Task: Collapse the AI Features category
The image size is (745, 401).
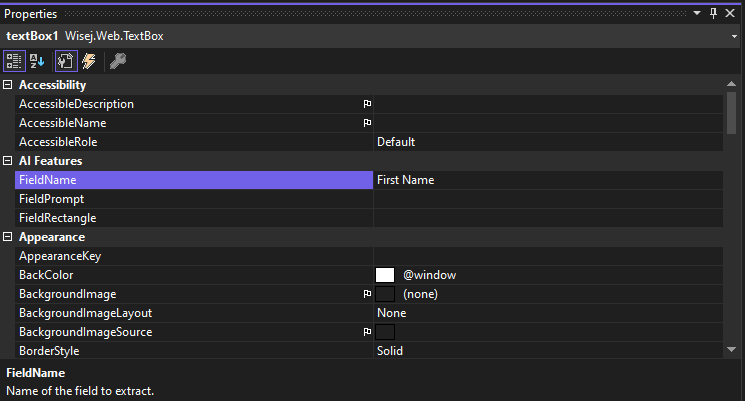Action: coord(8,161)
